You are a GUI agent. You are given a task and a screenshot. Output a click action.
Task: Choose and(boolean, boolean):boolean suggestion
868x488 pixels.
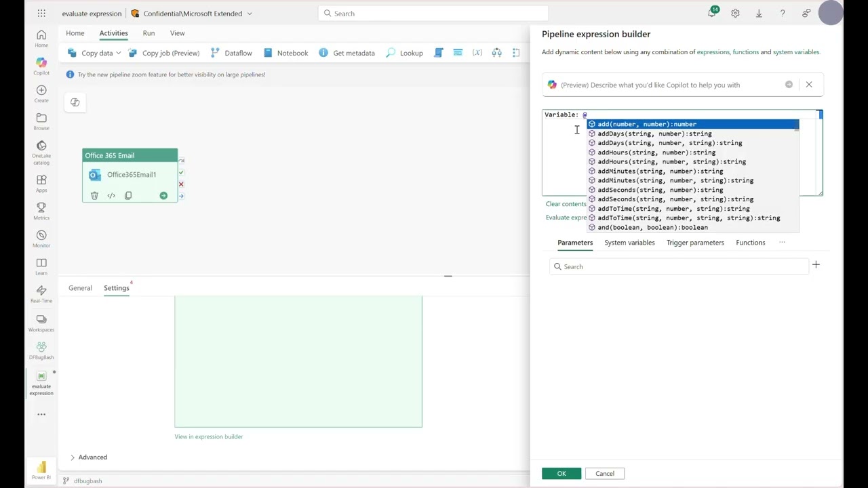coord(692,227)
